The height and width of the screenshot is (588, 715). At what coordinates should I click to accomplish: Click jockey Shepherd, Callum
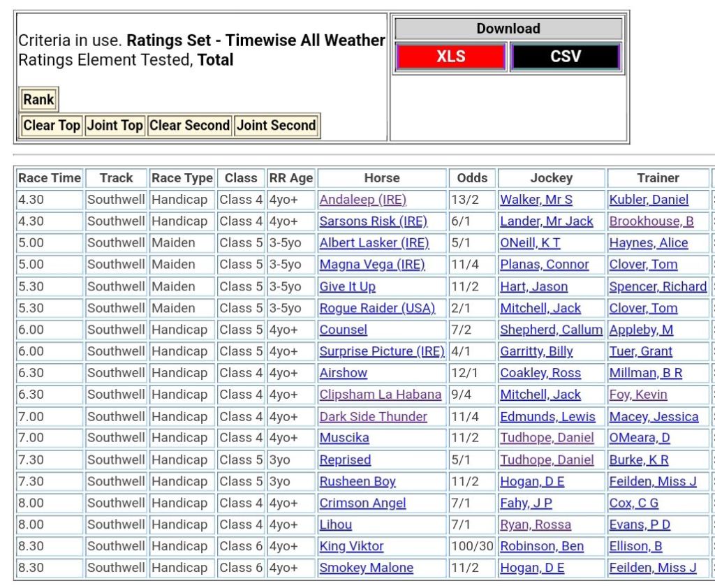tap(551, 330)
